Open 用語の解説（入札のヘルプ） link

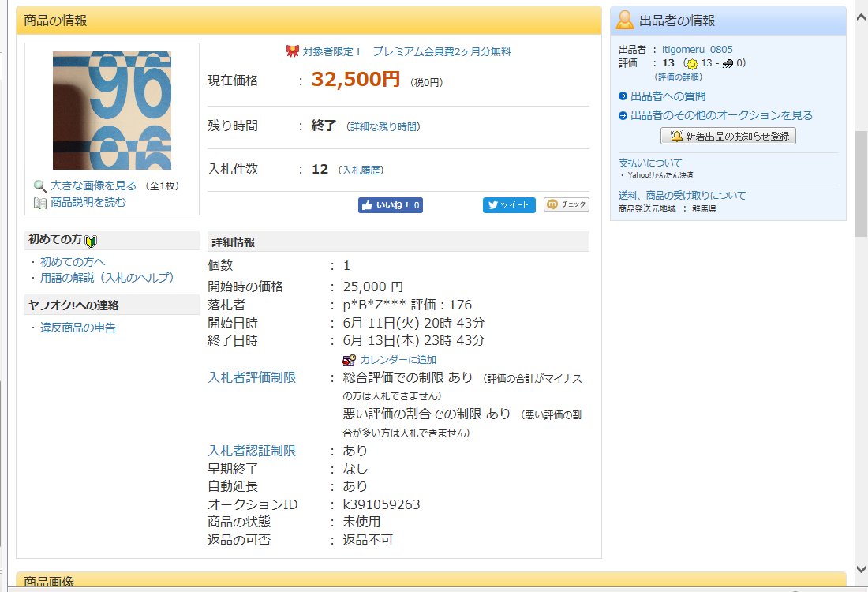pos(107,277)
